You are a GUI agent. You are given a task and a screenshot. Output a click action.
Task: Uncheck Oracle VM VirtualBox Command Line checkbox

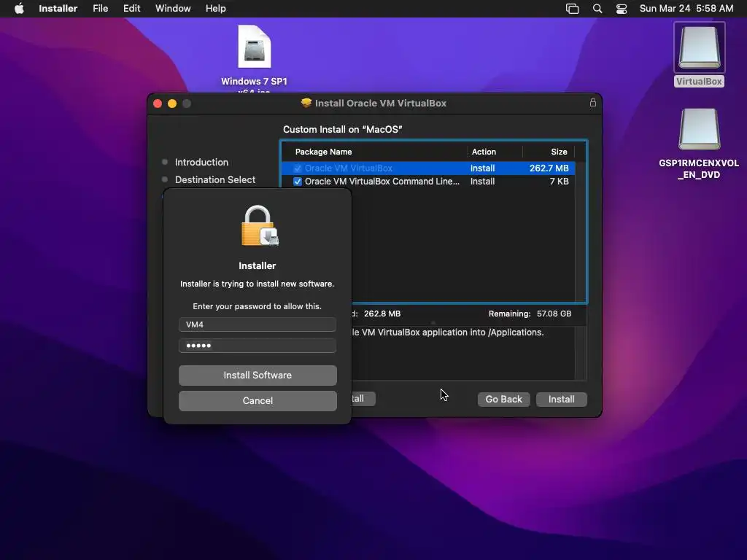(x=298, y=182)
